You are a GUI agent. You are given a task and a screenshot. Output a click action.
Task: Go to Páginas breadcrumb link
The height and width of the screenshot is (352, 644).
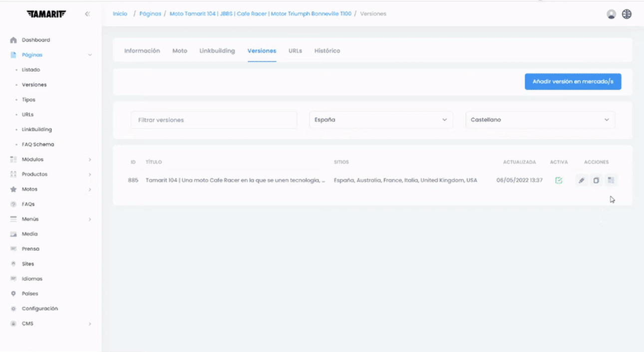tap(150, 14)
